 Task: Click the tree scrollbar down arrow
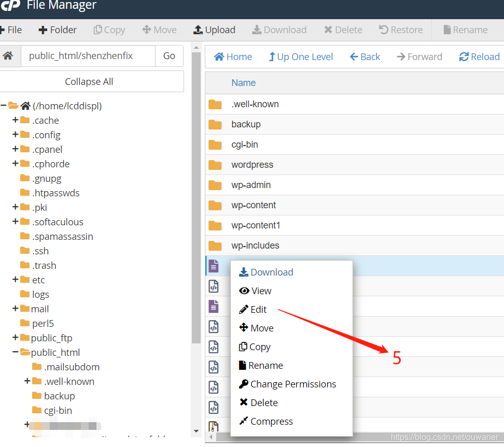click(196, 431)
